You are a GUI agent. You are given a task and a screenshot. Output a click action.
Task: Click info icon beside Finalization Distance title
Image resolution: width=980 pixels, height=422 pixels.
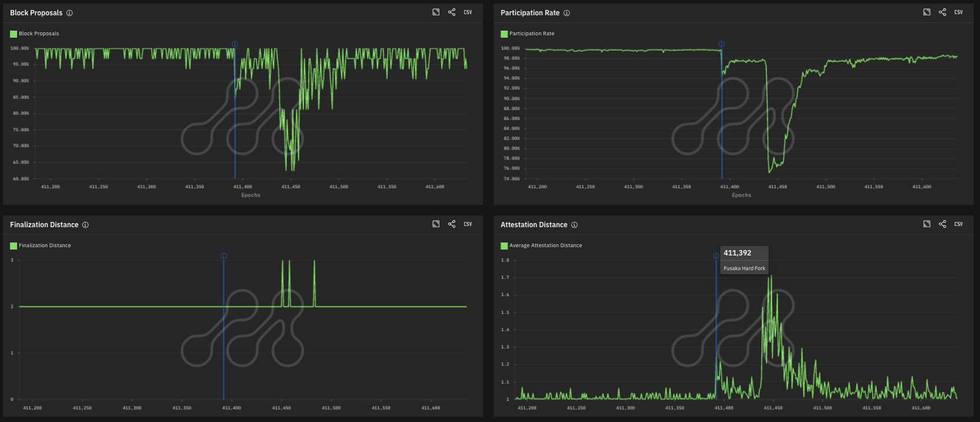coord(85,225)
